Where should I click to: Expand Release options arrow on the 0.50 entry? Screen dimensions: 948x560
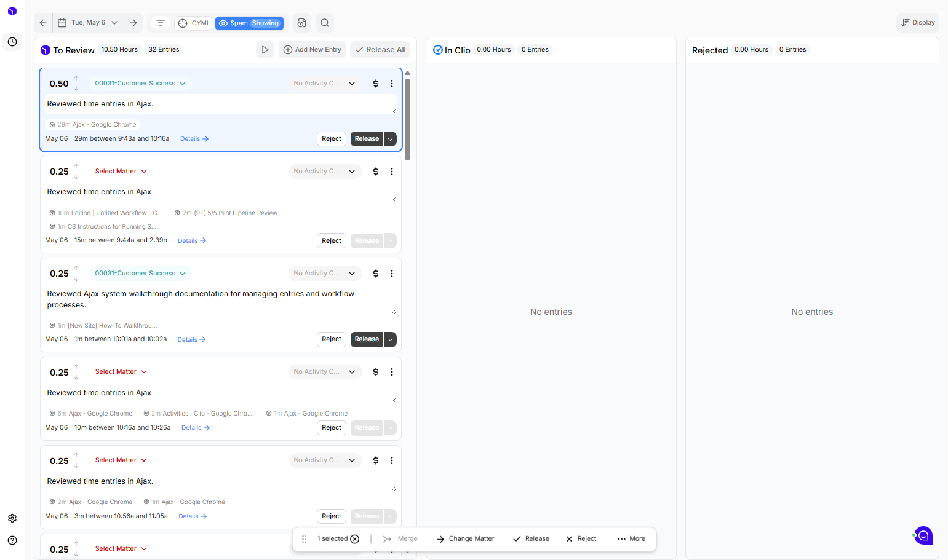(390, 139)
